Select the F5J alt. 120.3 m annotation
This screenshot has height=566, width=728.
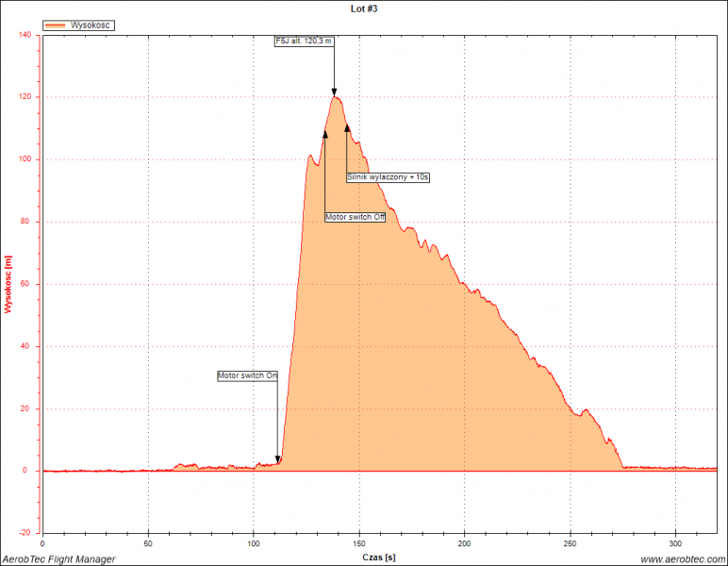[304, 42]
